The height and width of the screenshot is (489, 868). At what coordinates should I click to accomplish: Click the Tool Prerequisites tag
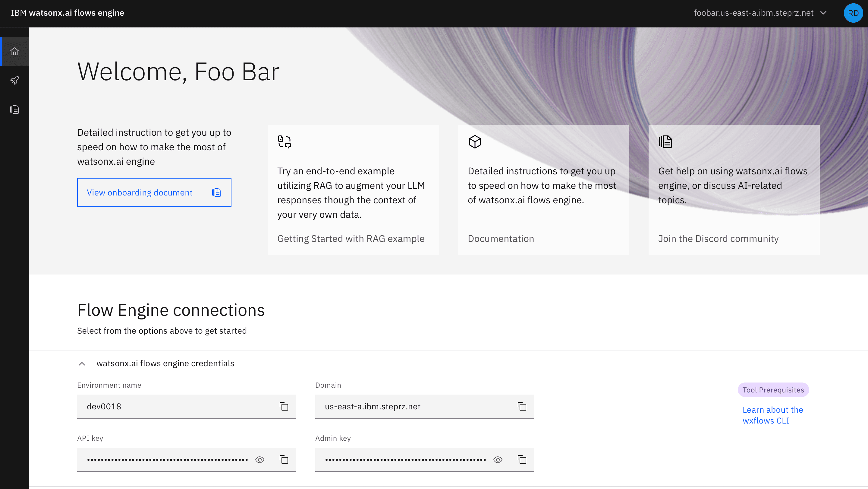tap(773, 390)
